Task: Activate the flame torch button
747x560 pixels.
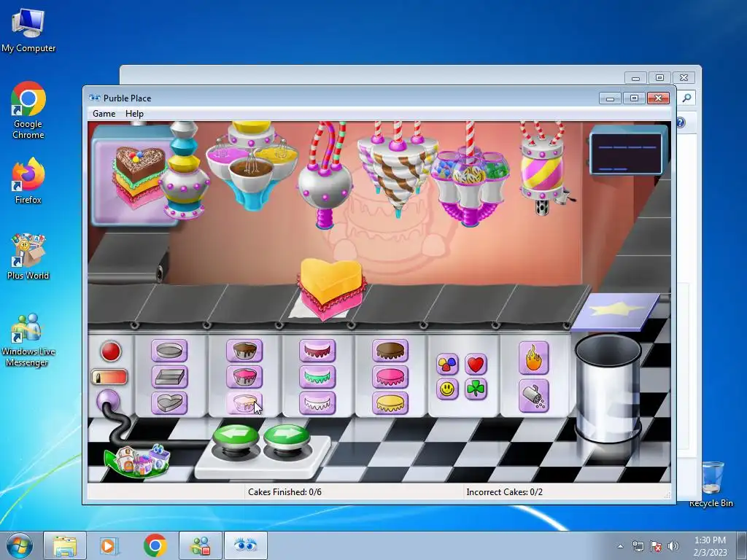Action: click(x=533, y=358)
